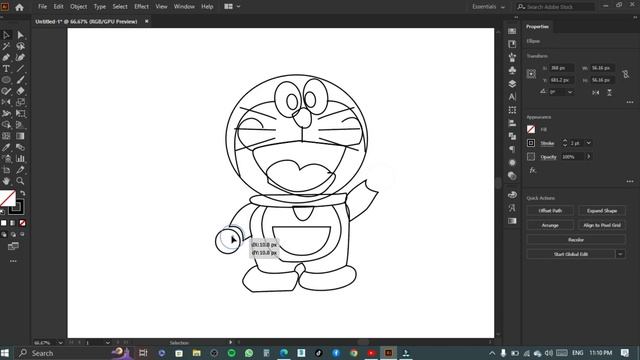
Task: Click the Expand Shape button
Action: tap(602, 211)
